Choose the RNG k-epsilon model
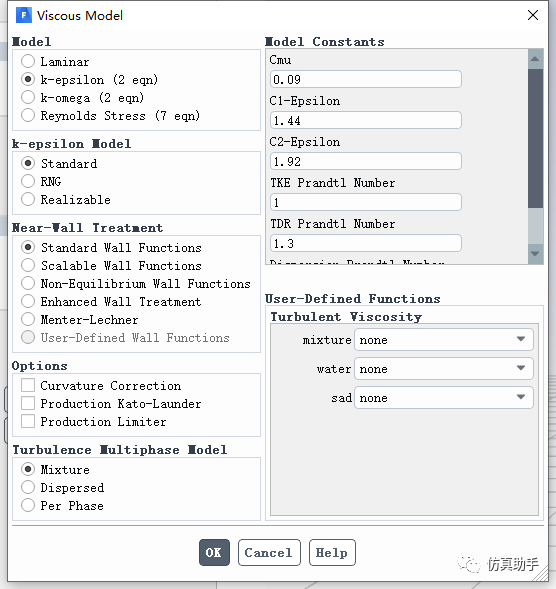Screen dimensions: 556x589 tap(28, 181)
